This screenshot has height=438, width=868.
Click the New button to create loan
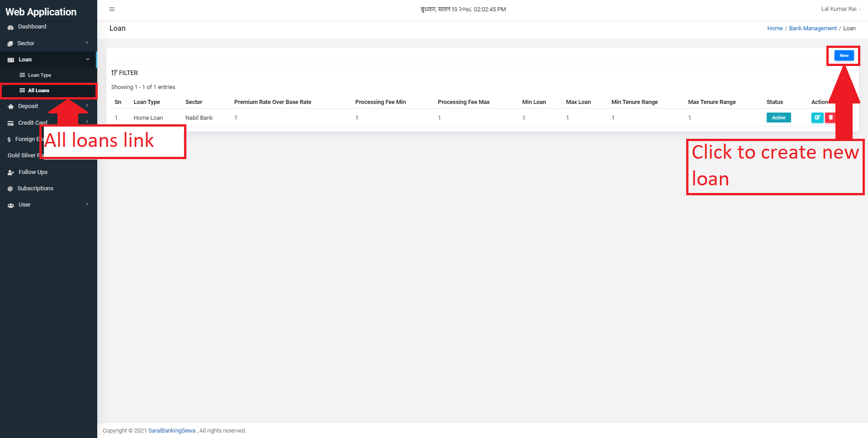coord(844,56)
